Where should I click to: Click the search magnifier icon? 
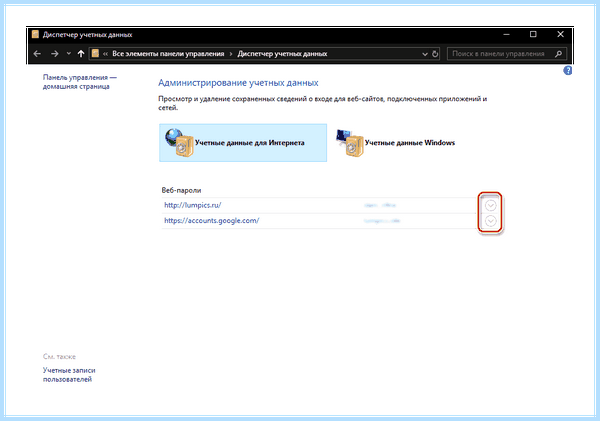point(559,54)
